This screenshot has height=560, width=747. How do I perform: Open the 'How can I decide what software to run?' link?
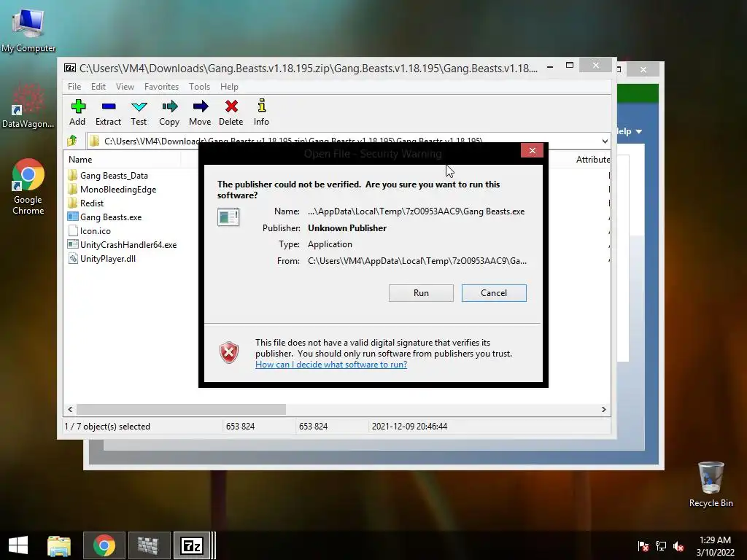[x=331, y=365]
